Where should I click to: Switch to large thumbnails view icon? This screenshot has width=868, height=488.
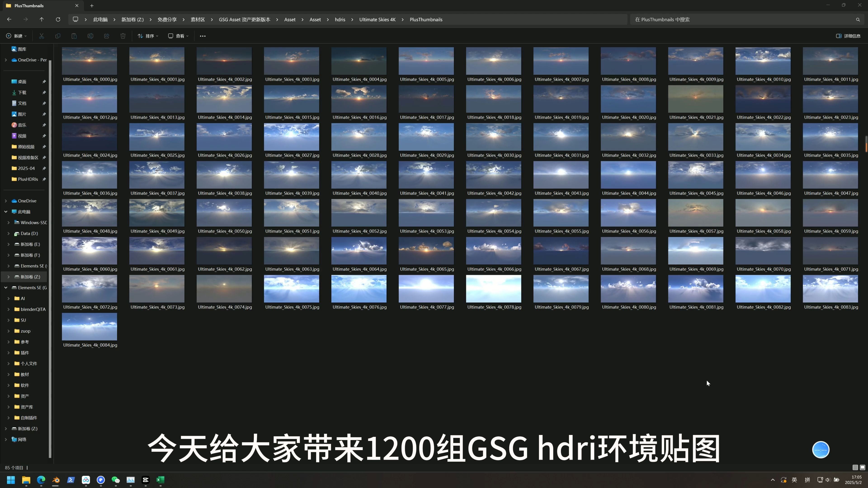[863, 467]
